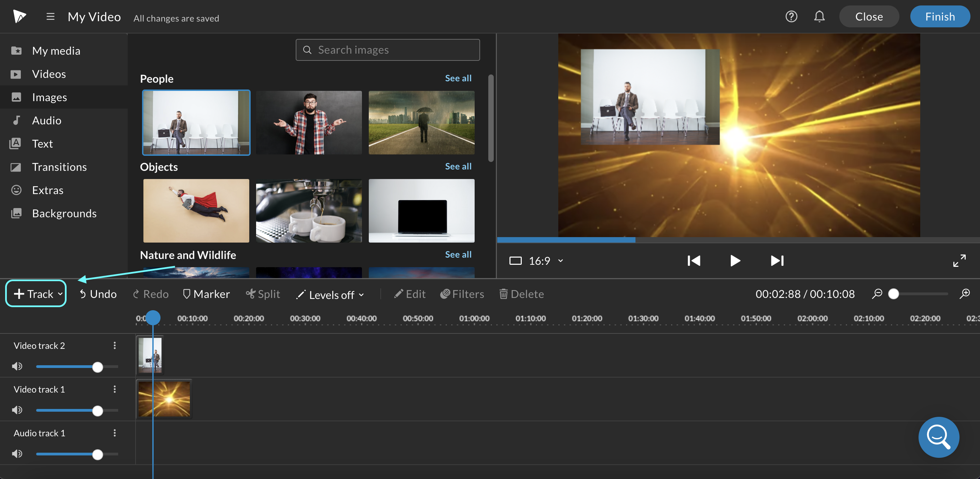Mute Video track 1 speaker icon

(x=17, y=410)
